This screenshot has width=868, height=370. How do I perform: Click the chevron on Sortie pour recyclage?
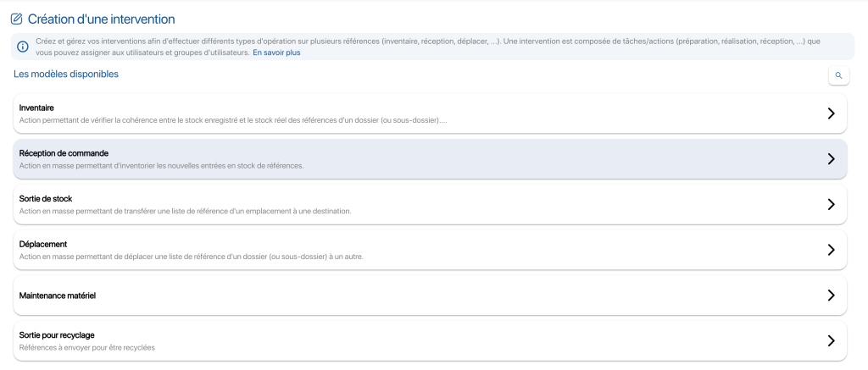point(831,340)
